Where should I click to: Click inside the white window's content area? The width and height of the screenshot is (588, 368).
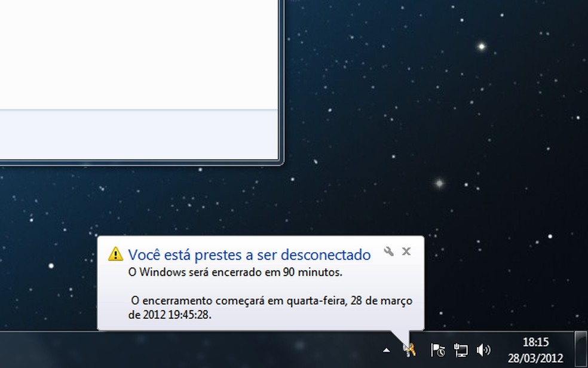tap(137, 72)
